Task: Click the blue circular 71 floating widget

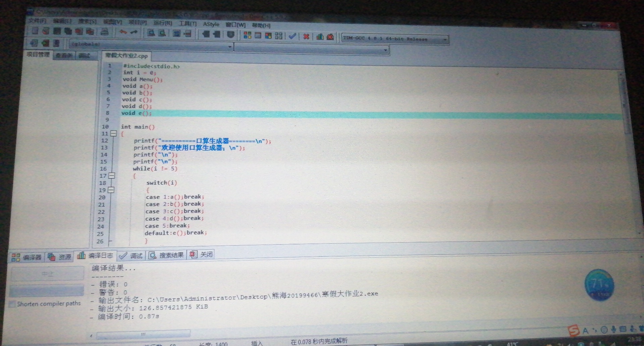Action: pyautogui.click(x=599, y=285)
